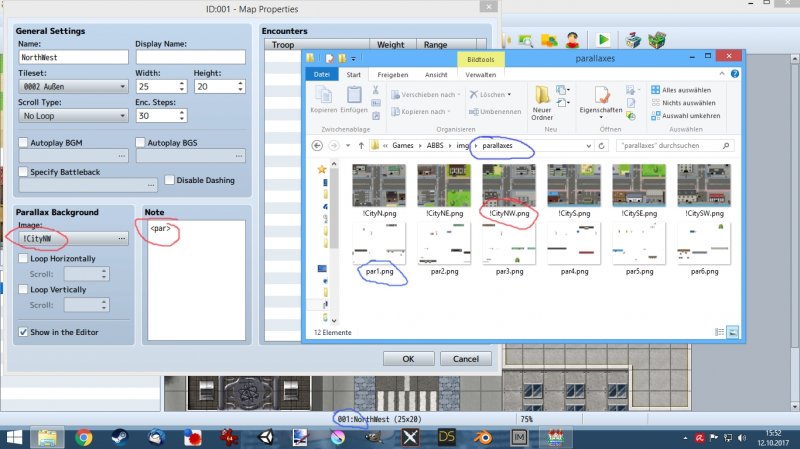
Task: Open the Verwalten ribbon tab
Action: coord(481,74)
